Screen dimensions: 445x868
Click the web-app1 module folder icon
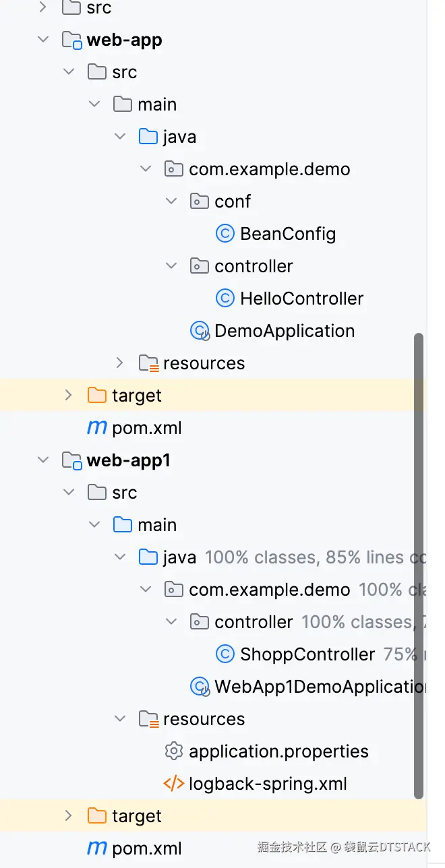click(71, 460)
